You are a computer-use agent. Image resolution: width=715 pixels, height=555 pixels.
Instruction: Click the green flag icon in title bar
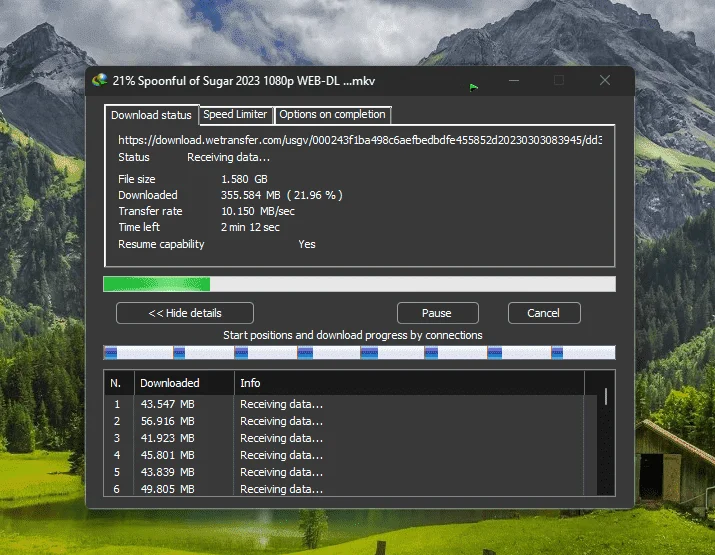474,87
